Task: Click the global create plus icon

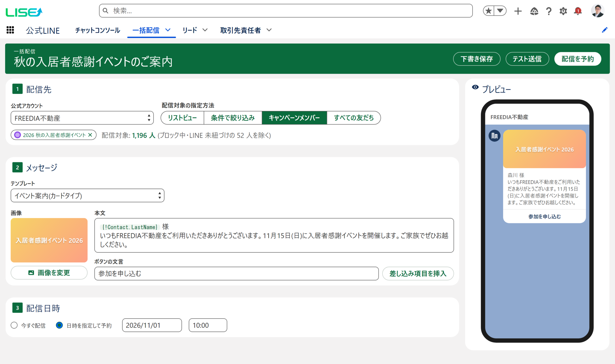Action: point(518,11)
